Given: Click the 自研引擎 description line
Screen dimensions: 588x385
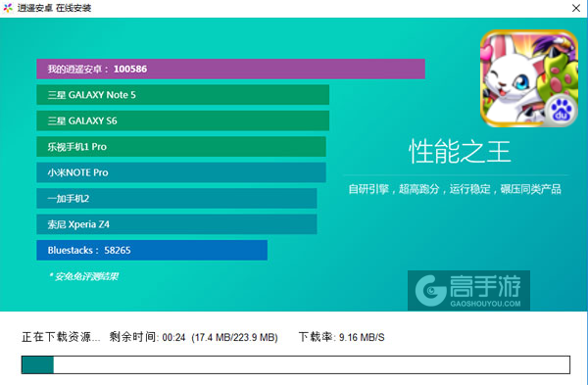Looking at the screenshot, I should click(455, 189).
